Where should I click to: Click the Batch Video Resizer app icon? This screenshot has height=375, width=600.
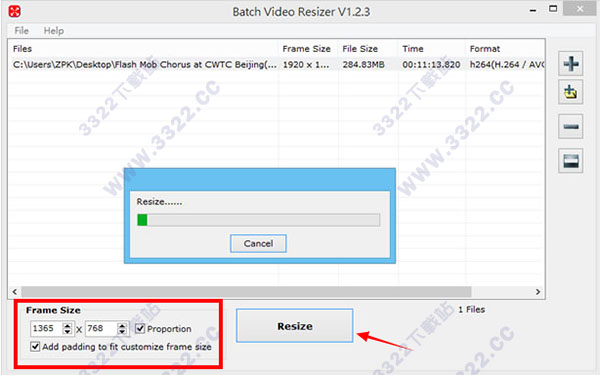tap(15, 11)
